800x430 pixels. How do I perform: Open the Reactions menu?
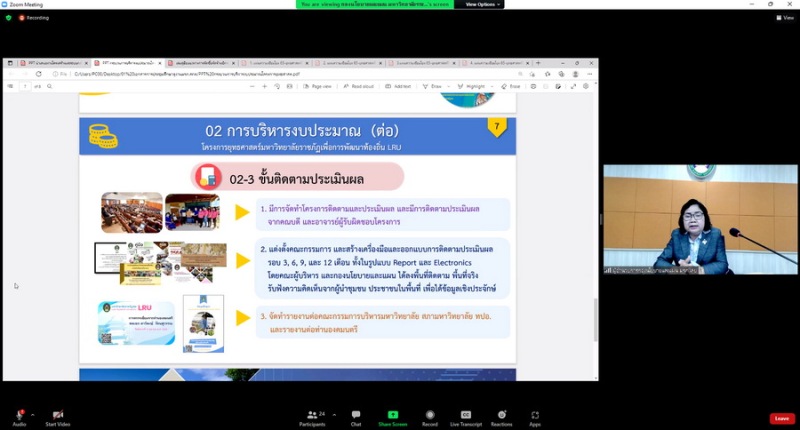click(501, 415)
